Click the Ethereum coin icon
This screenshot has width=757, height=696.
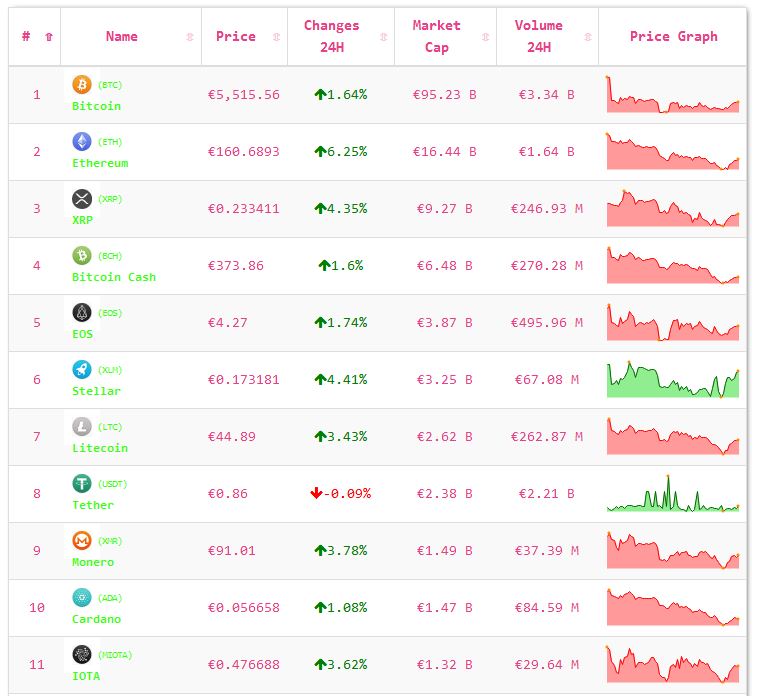(x=82, y=142)
